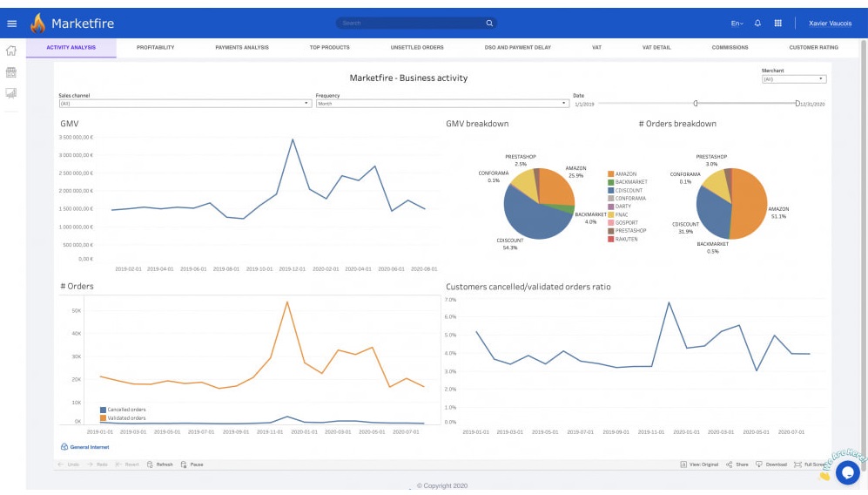Click the BACKMARKET legend color swatch
This screenshot has width=868, height=495.
[610, 182]
